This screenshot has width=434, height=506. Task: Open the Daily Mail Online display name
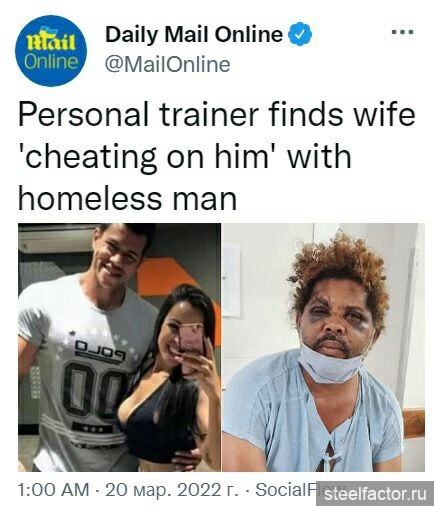pos(194,34)
